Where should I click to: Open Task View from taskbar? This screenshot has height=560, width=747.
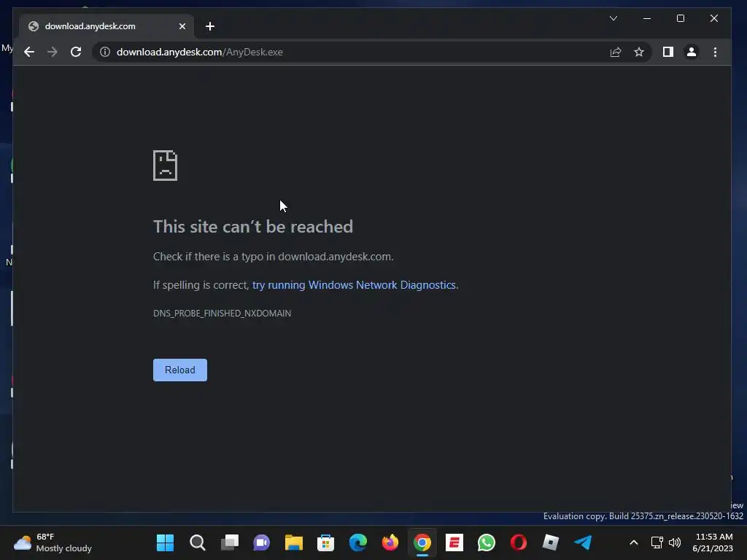pos(230,542)
